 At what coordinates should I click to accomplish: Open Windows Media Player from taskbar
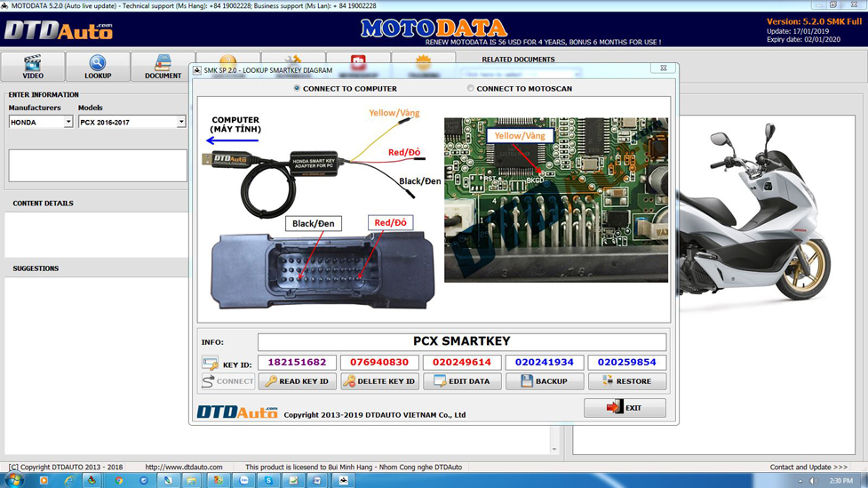coord(44,480)
